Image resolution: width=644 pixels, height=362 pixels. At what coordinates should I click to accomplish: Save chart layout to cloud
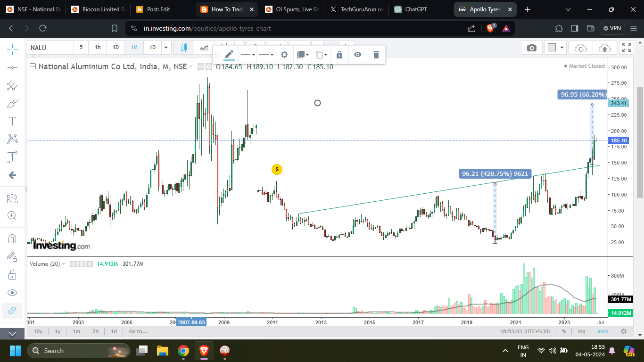pos(604,48)
